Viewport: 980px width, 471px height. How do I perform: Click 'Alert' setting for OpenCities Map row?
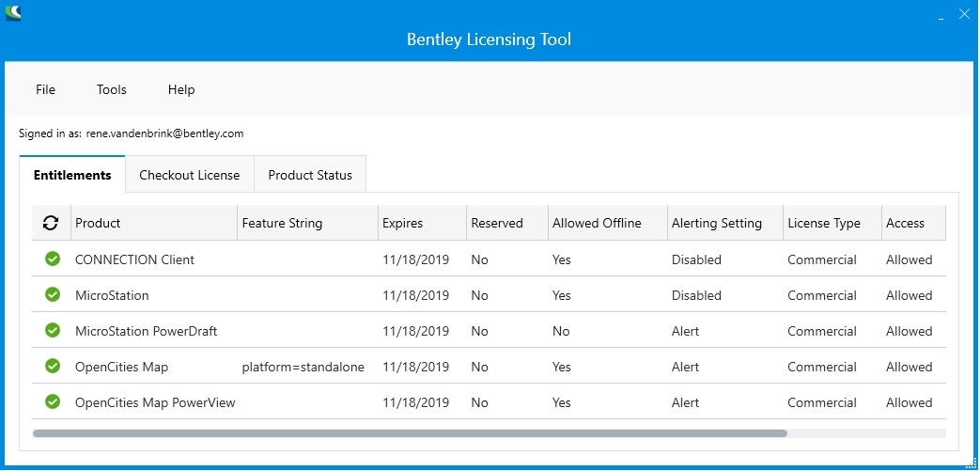click(686, 367)
